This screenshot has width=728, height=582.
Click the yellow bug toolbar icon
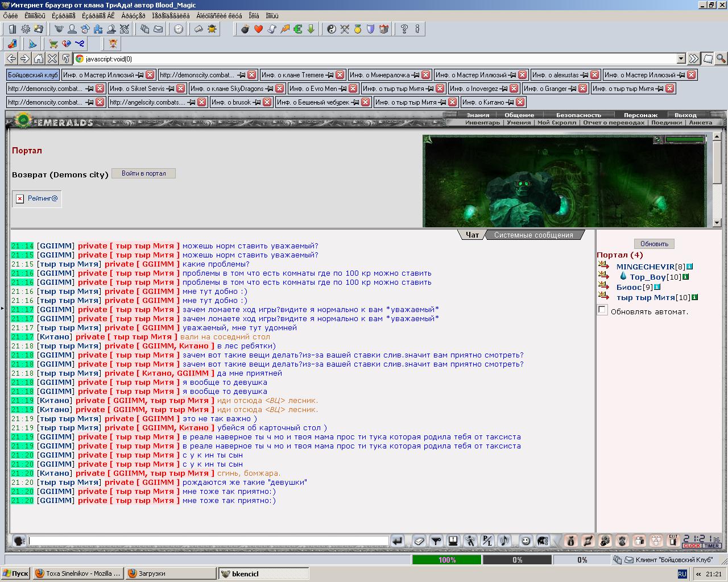coord(212,29)
